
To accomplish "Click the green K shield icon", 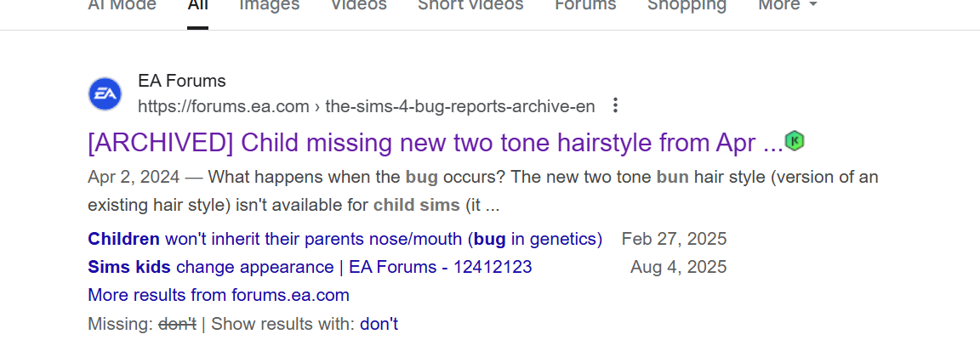I will point(795,141).
